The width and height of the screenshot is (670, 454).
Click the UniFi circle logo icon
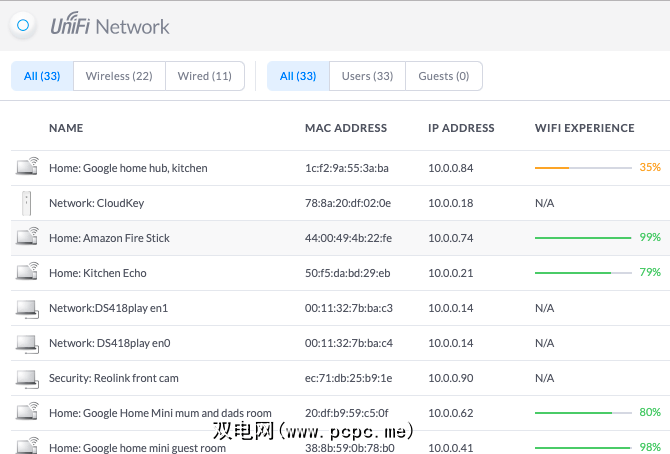(x=23, y=25)
